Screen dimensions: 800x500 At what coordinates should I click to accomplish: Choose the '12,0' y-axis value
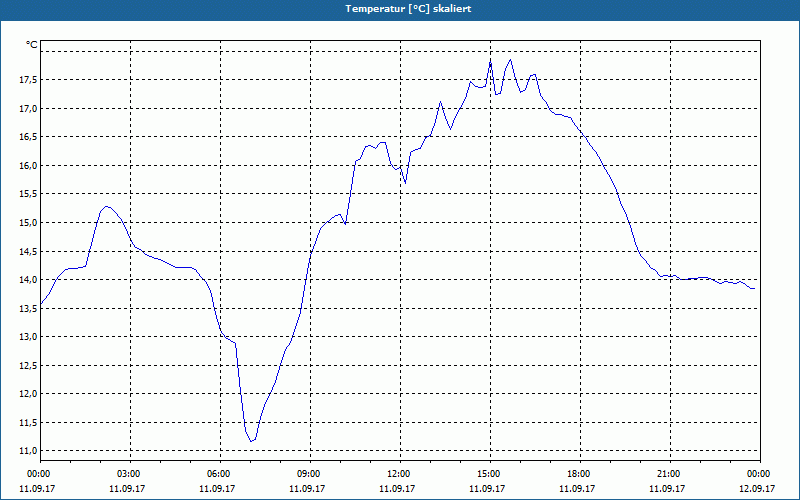click(28, 394)
